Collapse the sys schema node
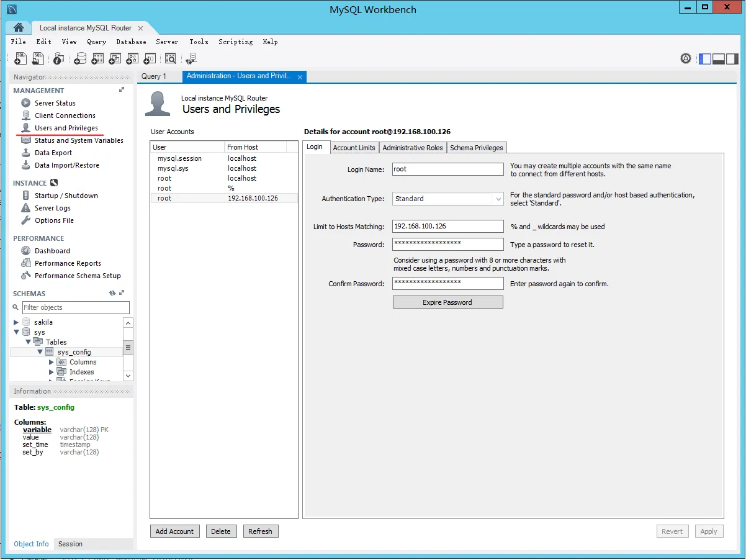The image size is (746, 560). pos(16,332)
